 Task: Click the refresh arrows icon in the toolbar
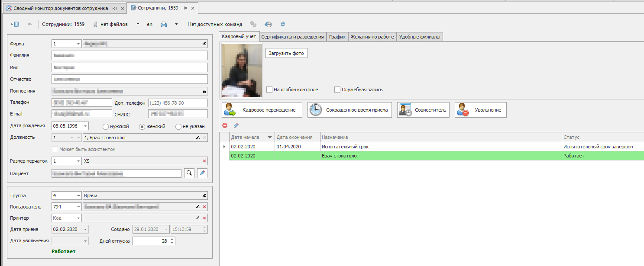click(283, 25)
